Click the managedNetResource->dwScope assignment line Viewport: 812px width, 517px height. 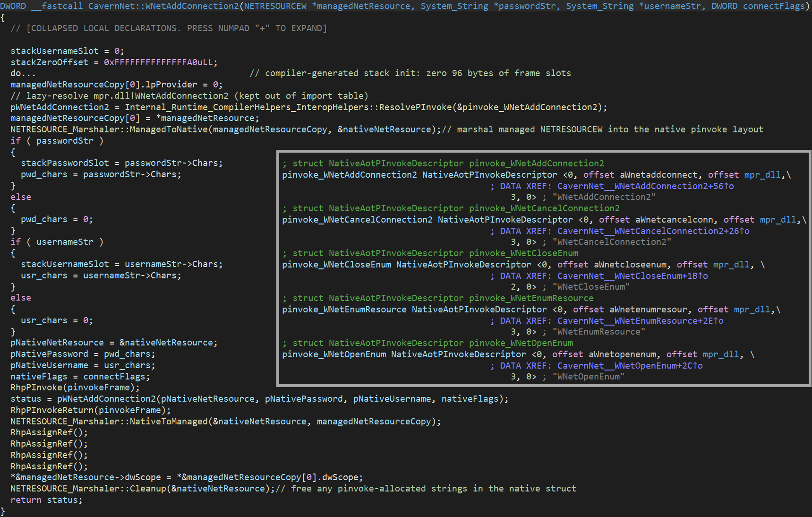point(187,477)
